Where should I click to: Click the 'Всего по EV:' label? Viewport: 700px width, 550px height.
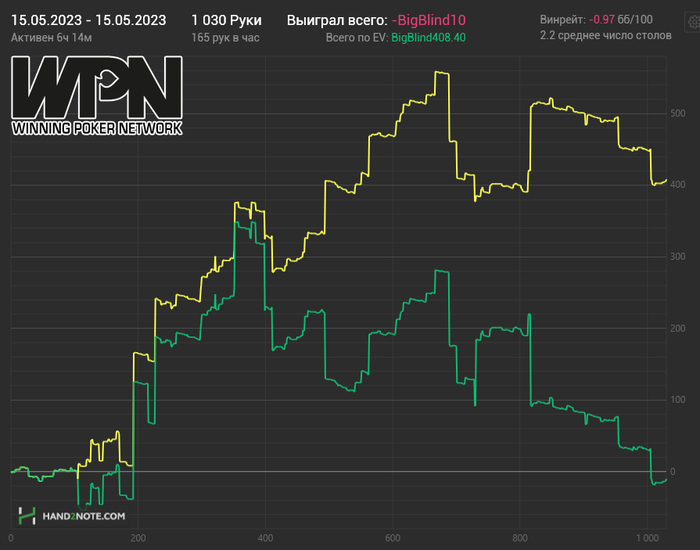pos(357,38)
